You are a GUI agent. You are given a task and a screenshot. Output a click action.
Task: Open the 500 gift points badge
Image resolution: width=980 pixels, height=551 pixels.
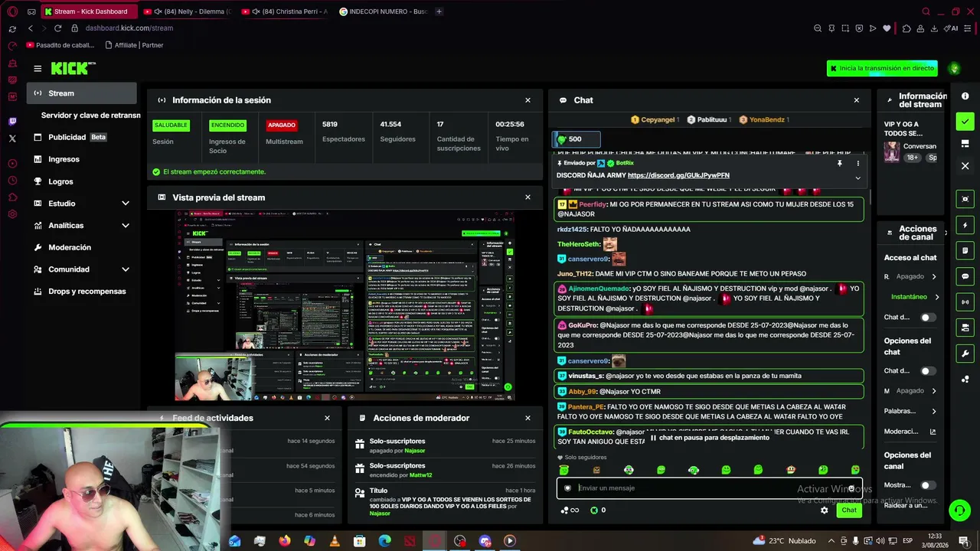click(576, 139)
